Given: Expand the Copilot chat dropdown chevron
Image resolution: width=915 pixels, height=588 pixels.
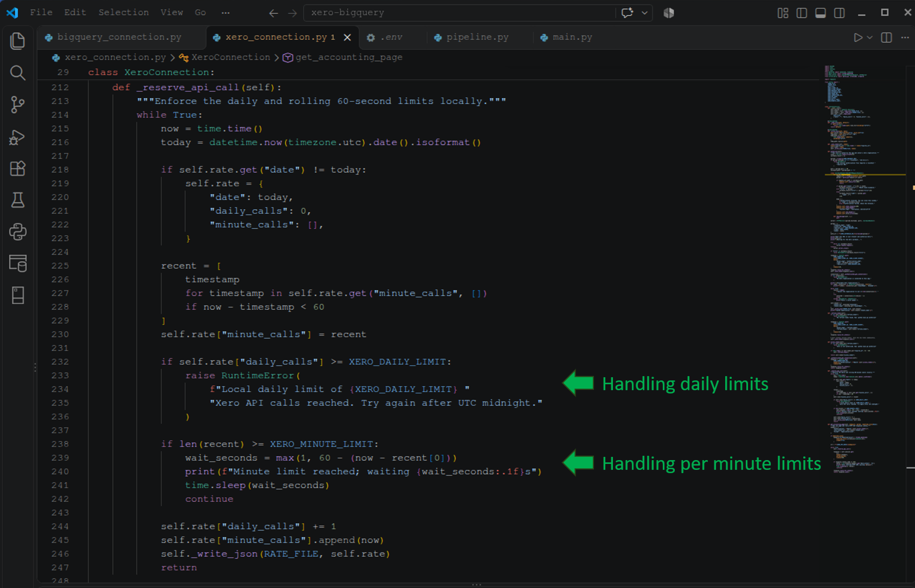Looking at the screenshot, I should coord(644,13).
